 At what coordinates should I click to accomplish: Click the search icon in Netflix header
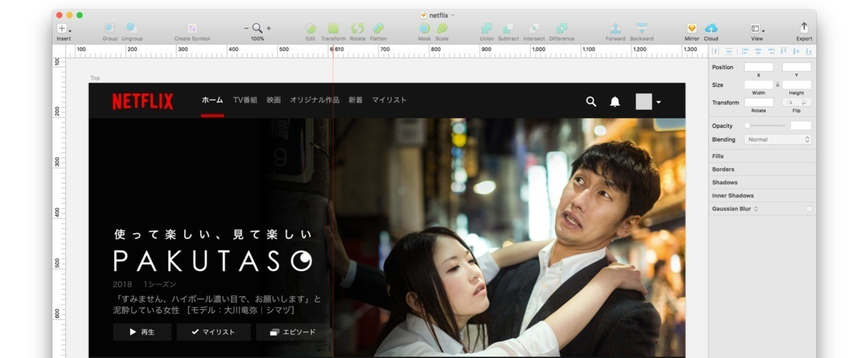point(591,101)
